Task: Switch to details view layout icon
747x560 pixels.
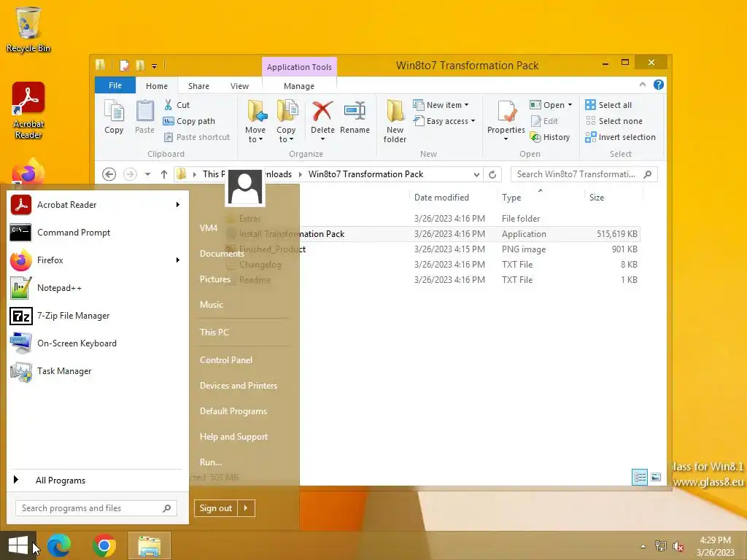Action: tap(639, 477)
